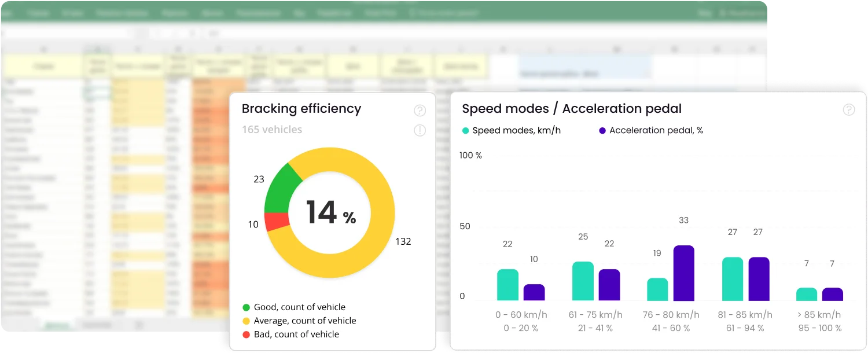Open help icon in Speed modes card
Viewport: 868px width, 353px height.
(848, 110)
